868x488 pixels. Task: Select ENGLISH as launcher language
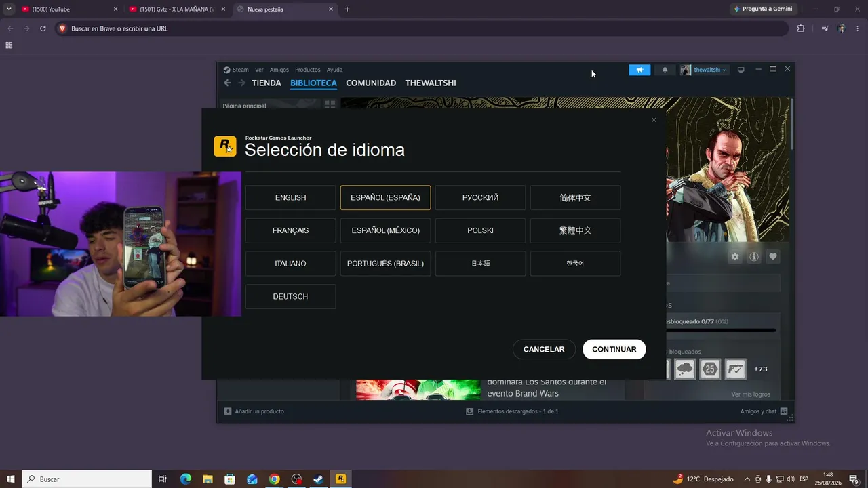[290, 198]
